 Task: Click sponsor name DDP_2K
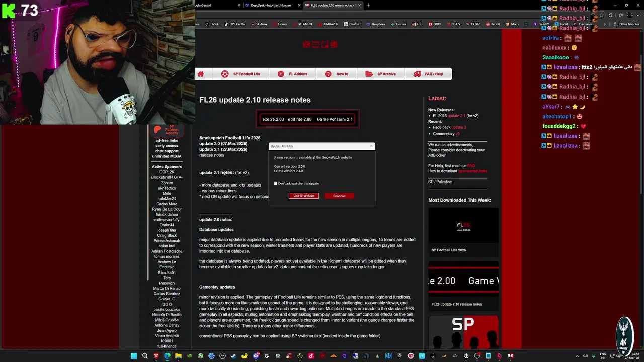coord(167,172)
